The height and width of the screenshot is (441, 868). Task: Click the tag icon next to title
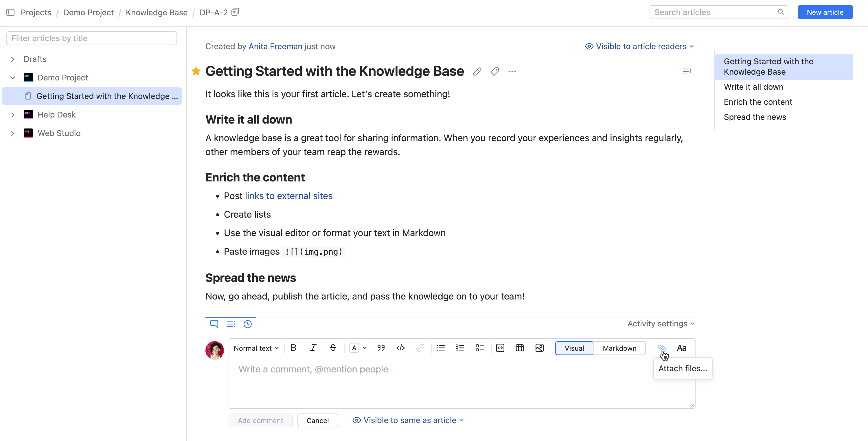[494, 71]
